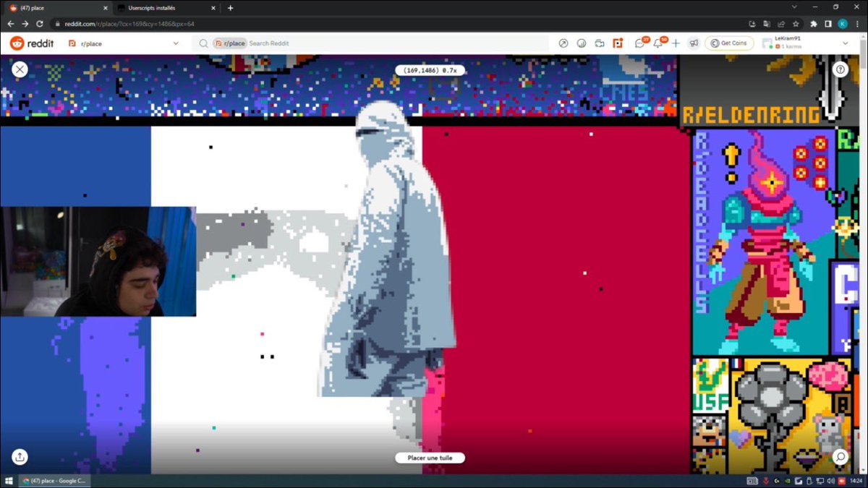Screen dimensions: 868x488
Task: Reload the page with the refresh icon
Action: (40, 24)
